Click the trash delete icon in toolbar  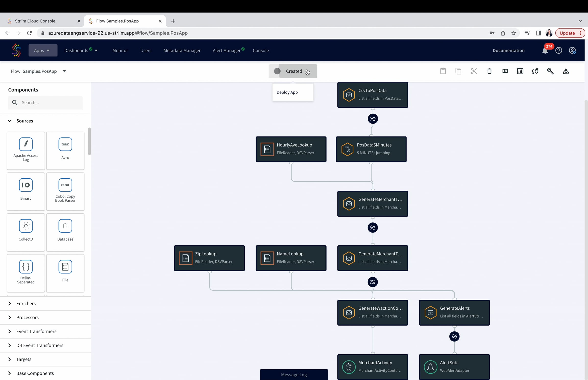489,71
